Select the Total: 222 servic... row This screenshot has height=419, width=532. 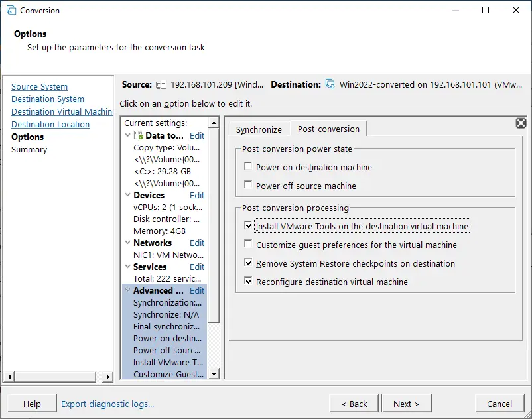pos(167,278)
